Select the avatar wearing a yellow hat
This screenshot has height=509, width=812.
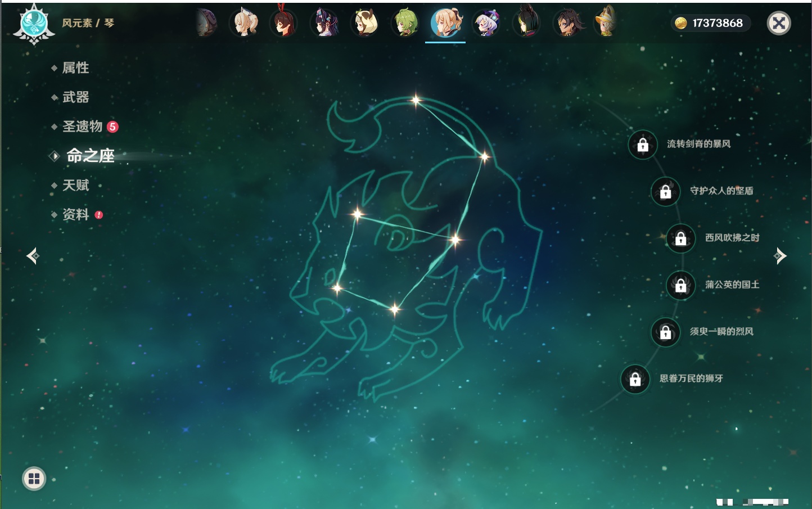[x=606, y=22]
